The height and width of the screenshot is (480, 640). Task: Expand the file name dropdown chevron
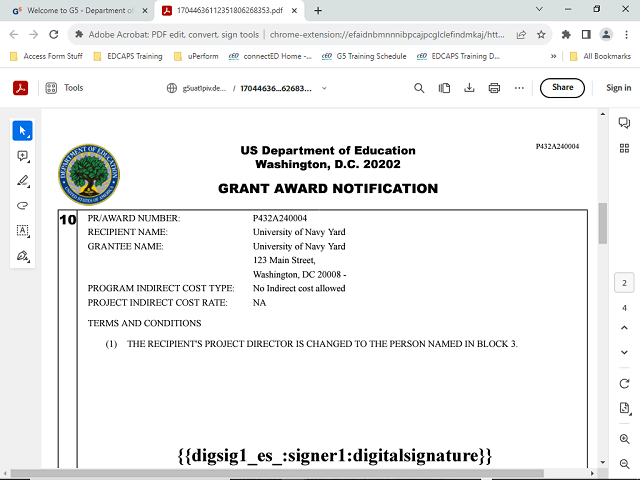324,88
